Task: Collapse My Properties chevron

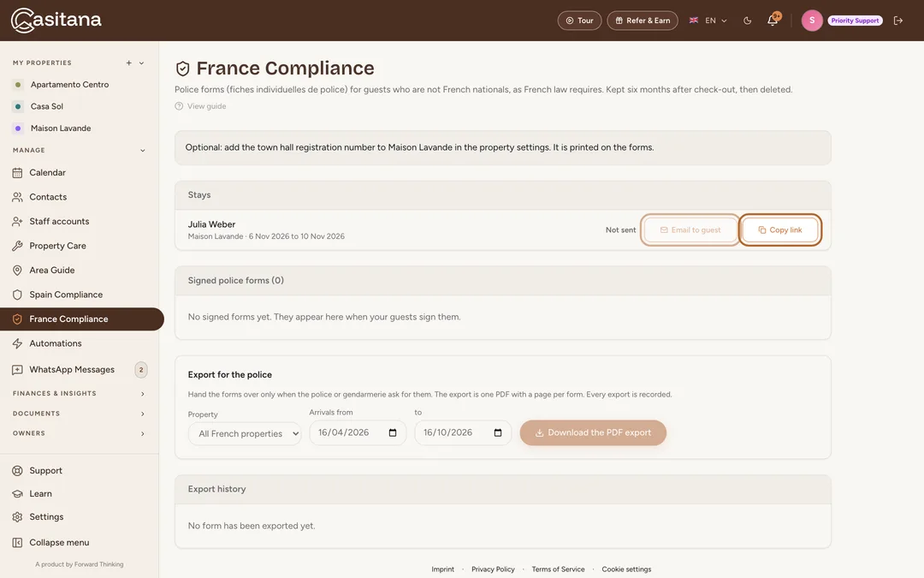Action: [x=141, y=63]
